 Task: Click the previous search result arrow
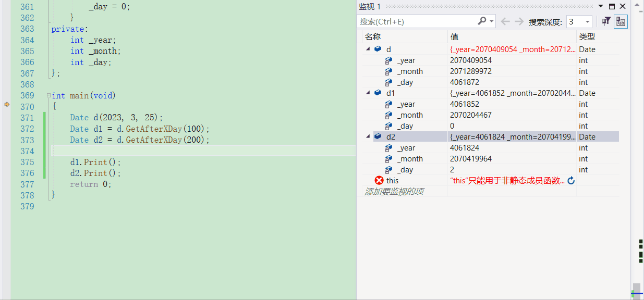(x=505, y=21)
